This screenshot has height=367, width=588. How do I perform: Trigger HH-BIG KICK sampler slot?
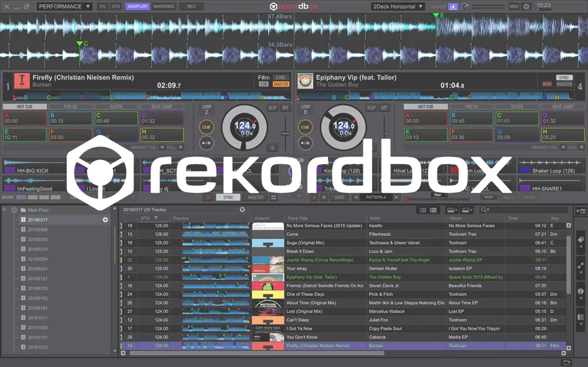32,166
